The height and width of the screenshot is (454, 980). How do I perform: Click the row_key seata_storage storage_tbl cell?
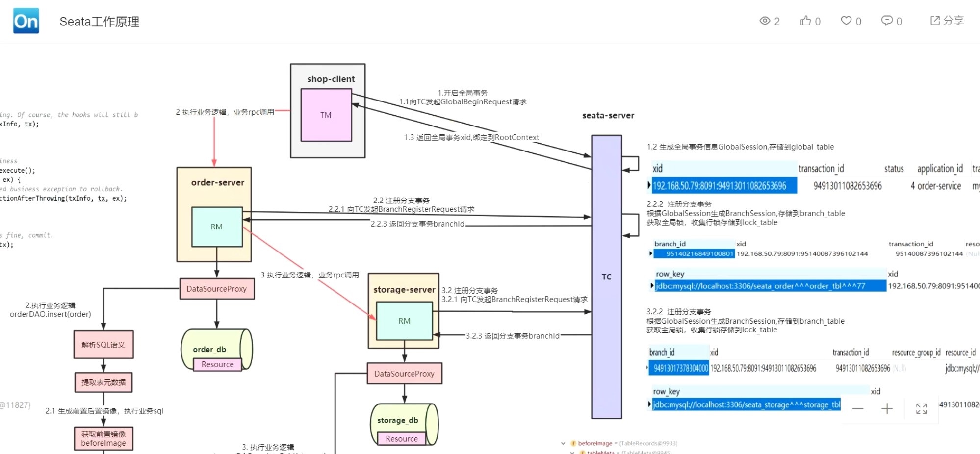tap(746, 404)
